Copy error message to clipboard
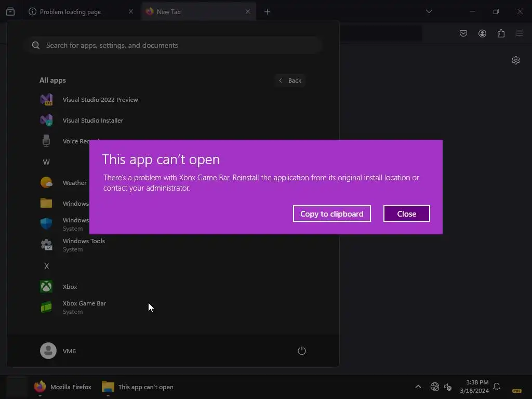The image size is (532, 399). point(331,214)
